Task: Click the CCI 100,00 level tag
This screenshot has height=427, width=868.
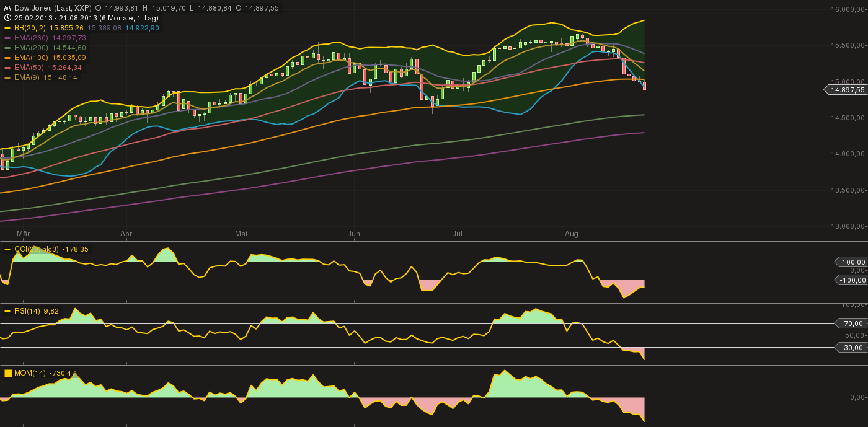Action: pos(852,262)
